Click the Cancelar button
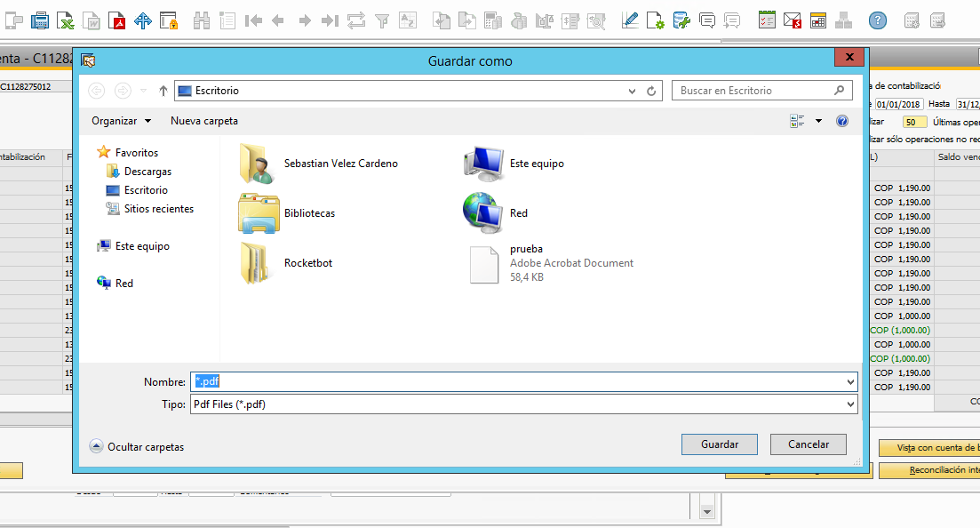Screen dimensions: 980x528 pos(809,444)
